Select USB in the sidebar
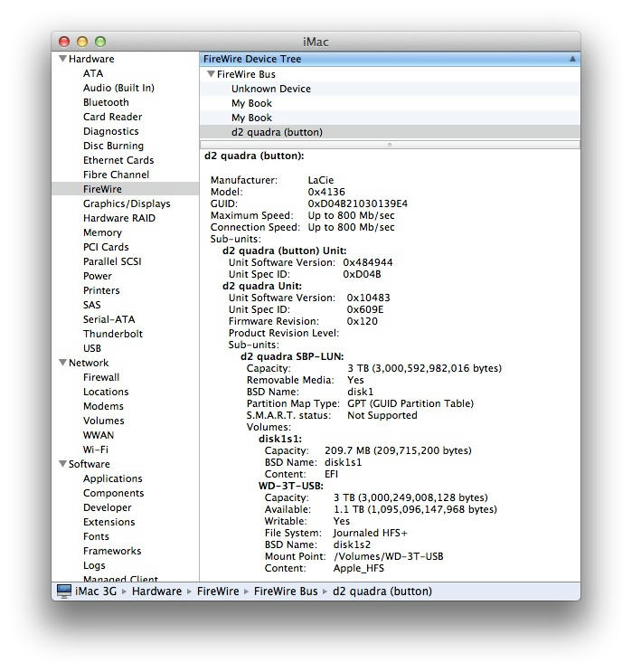Viewport: 632px width, 672px height. click(92, 348)
